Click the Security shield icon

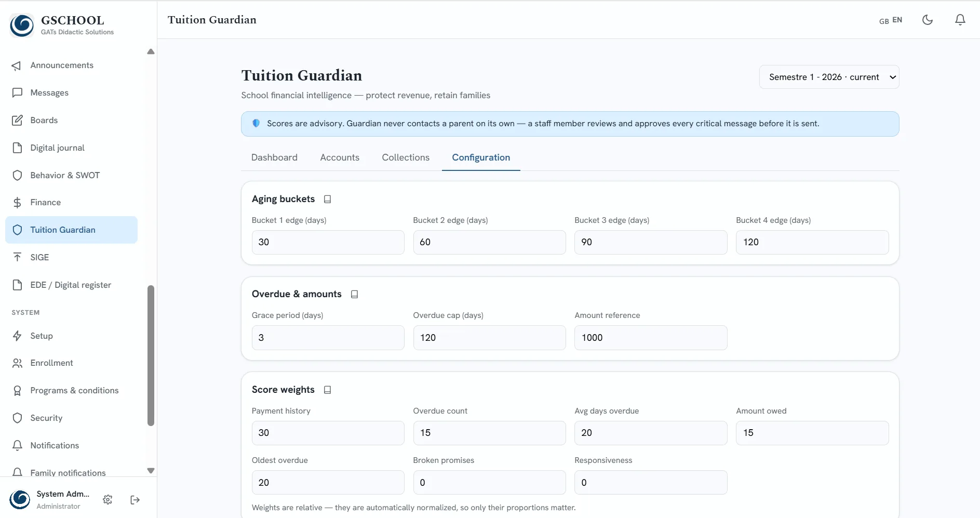(x=17, y=418)
